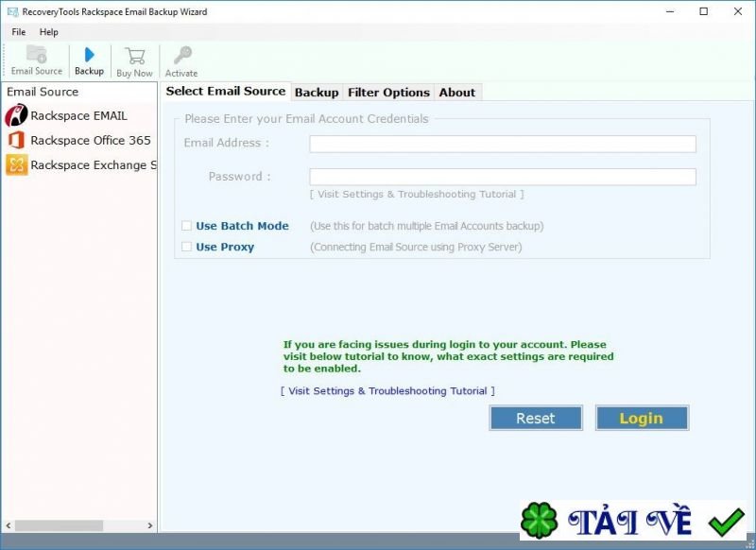Click the Use Batch Mode label text
Image resolution: width=756 pixels, height=550 pixels.
click(x=242, y=226)
